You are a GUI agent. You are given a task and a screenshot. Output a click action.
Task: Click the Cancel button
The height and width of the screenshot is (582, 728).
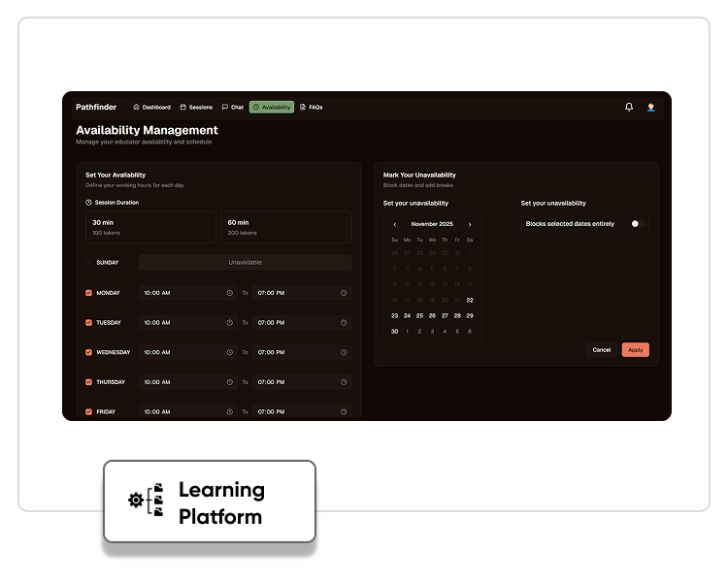(602, 350)
